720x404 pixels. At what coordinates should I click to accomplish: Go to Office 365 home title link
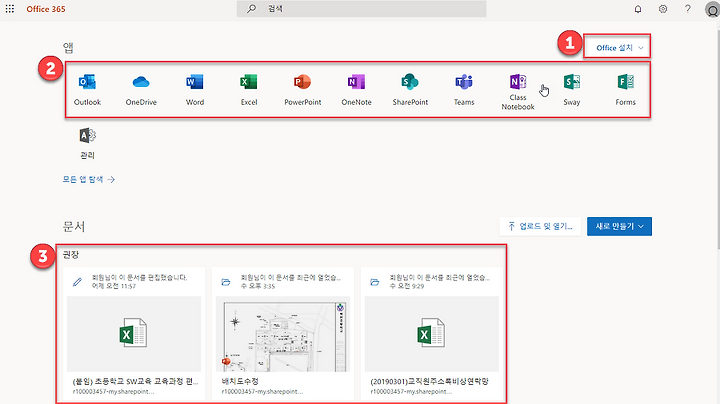pyautogui.click(x=46, y=9)
